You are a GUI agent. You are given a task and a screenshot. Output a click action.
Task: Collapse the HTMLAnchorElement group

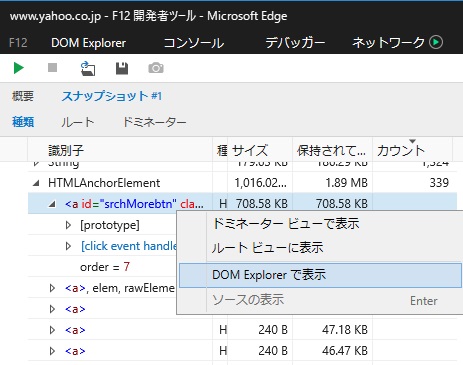[x=36, y=183]
